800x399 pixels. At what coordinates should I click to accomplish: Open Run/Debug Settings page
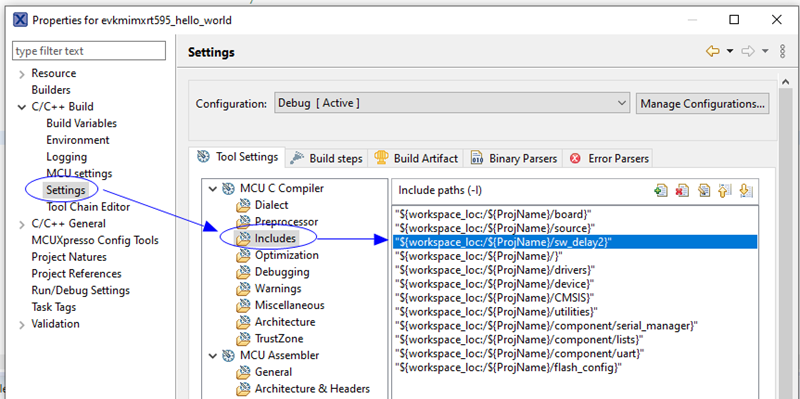tap(81, 290)
